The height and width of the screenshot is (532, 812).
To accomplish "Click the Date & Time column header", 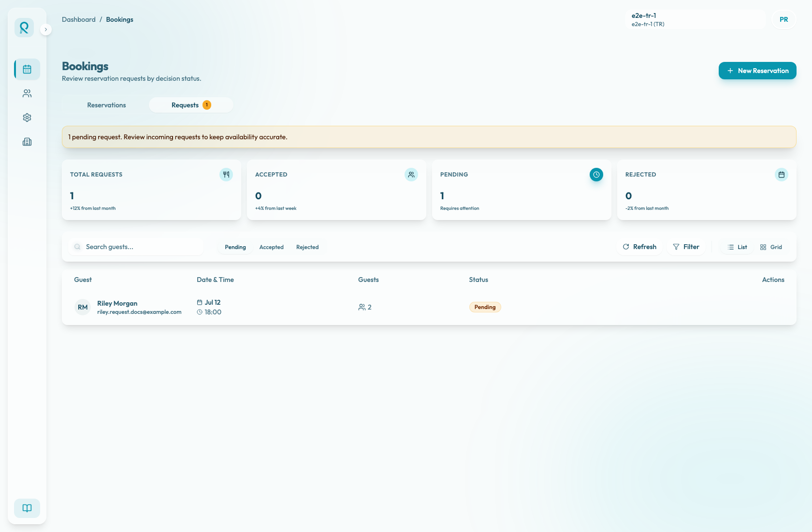I will click(215, 280).
